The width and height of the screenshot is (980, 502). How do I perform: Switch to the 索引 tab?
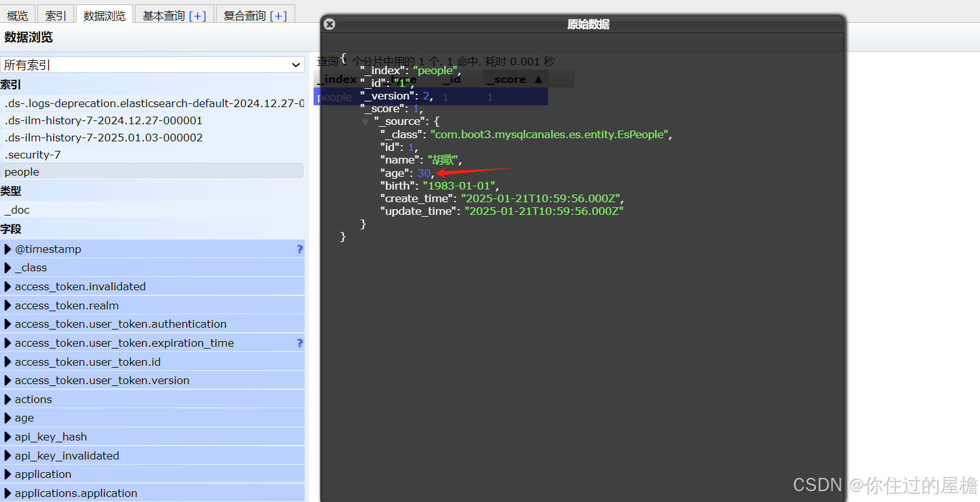click(x=56, y=15)
